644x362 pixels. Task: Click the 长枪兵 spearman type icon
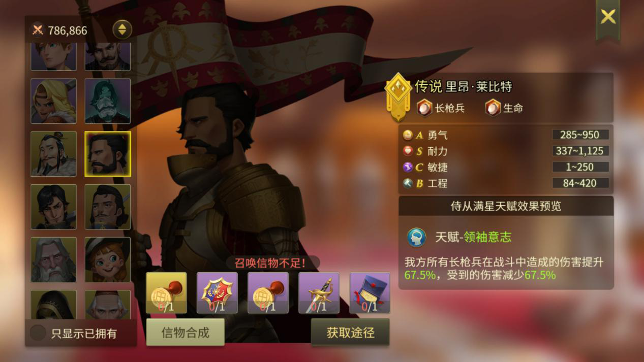tap(424, 108)
